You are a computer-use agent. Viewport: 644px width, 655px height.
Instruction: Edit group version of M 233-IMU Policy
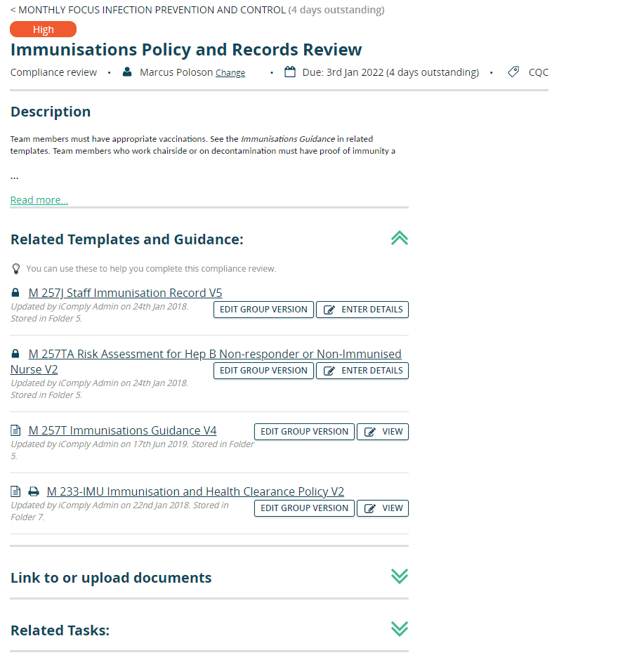(x=304, y=508)
